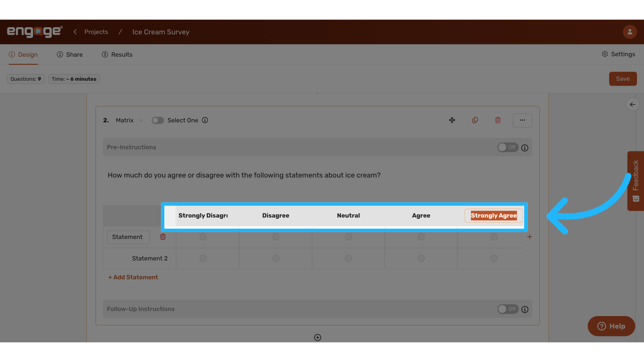Click the Statement 2 row label
The height and width of the screenshot is (362, 644).
(150, 258)
